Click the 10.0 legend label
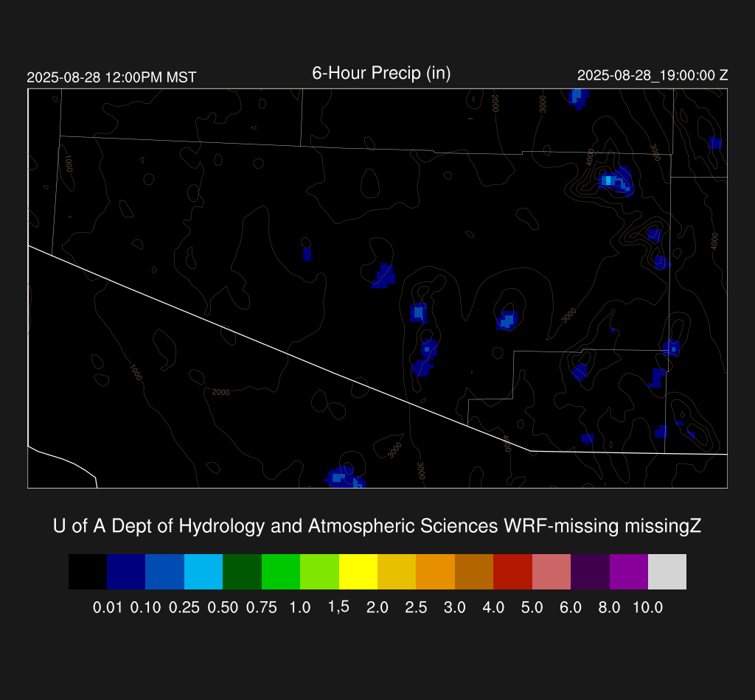Image resolution: width=755 pixels, height=700 pixels. (647, 608)
